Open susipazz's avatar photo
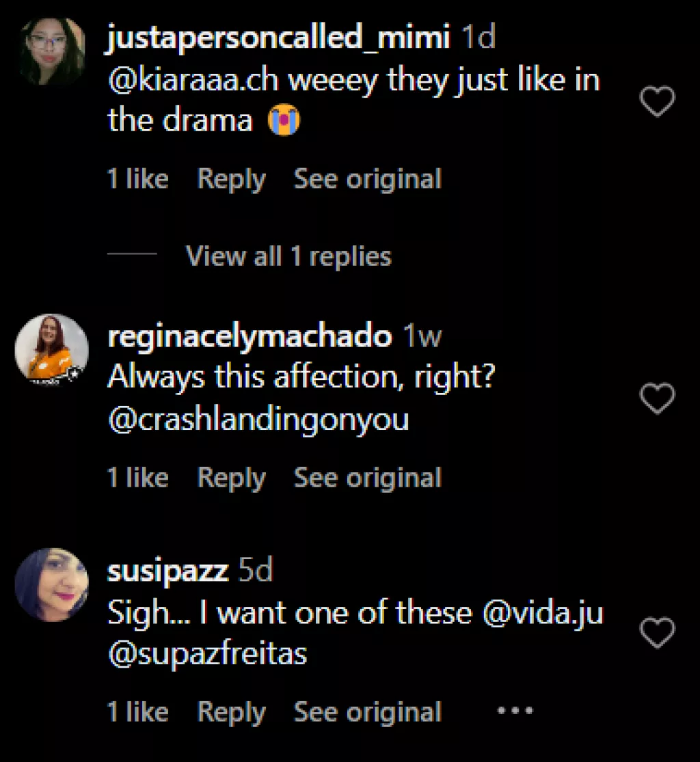 tap(52, 584)
